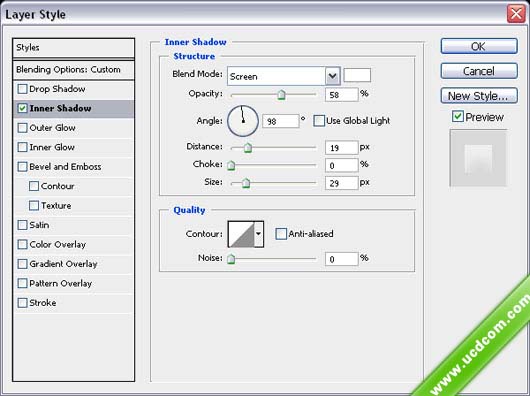Click the Angle value field showing 98

[x=281, y=121]
